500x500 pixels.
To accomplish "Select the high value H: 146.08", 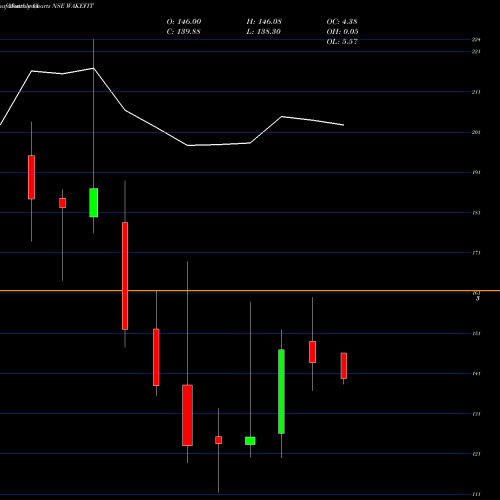I will pos(264,22).
